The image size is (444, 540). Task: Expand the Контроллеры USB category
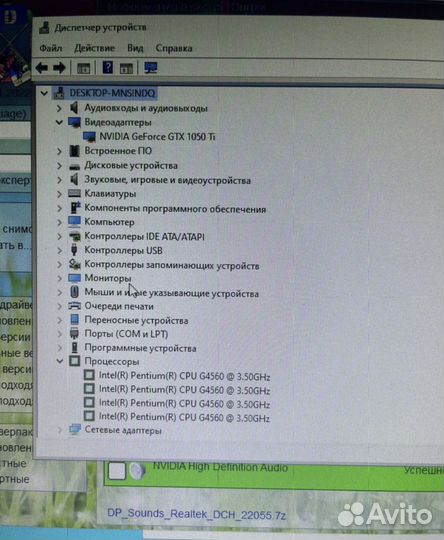tap(59, 250)
